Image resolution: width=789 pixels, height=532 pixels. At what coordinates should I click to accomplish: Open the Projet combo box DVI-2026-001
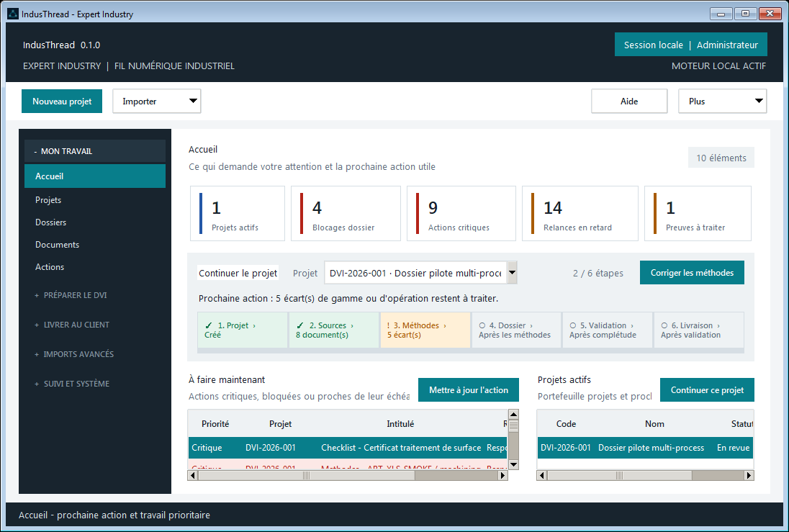[x=420, y=273]
